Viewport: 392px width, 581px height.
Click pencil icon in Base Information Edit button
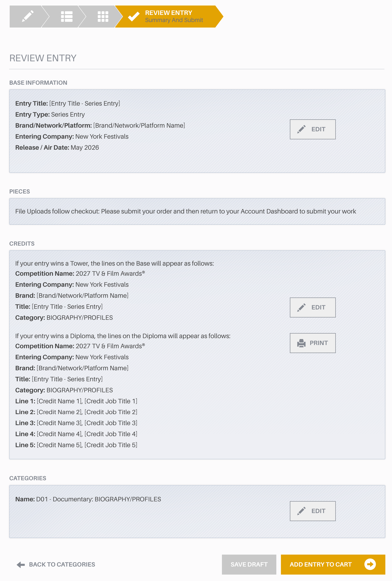tap(301, 129)
